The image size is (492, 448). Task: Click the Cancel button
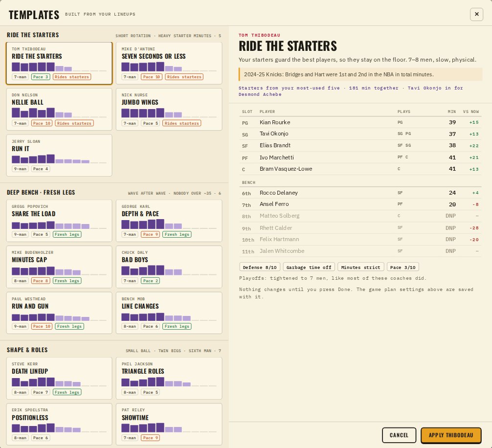pyautogui.click(x=399, y=435)
